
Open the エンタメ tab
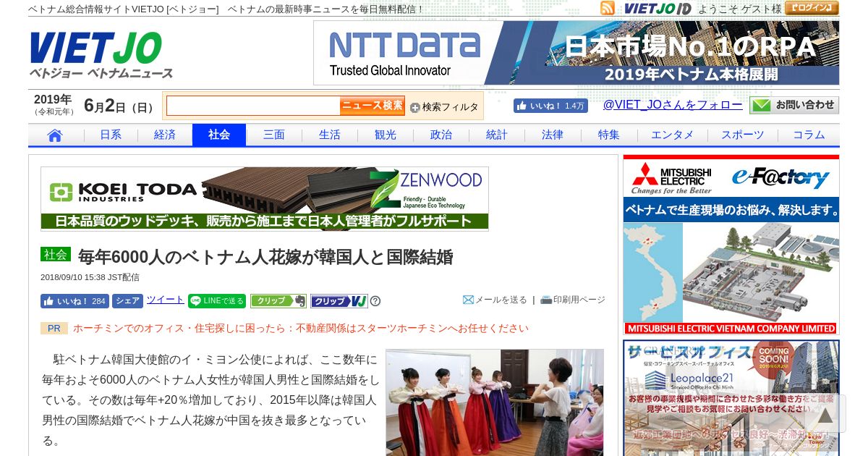tap(672, 135)
